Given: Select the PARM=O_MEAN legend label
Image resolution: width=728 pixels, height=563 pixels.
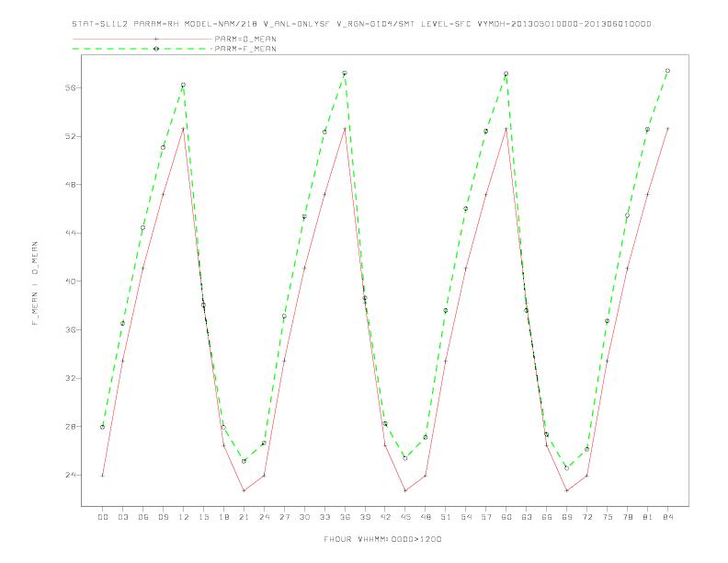Looking at the screenshot, I should tap(245, 39).
